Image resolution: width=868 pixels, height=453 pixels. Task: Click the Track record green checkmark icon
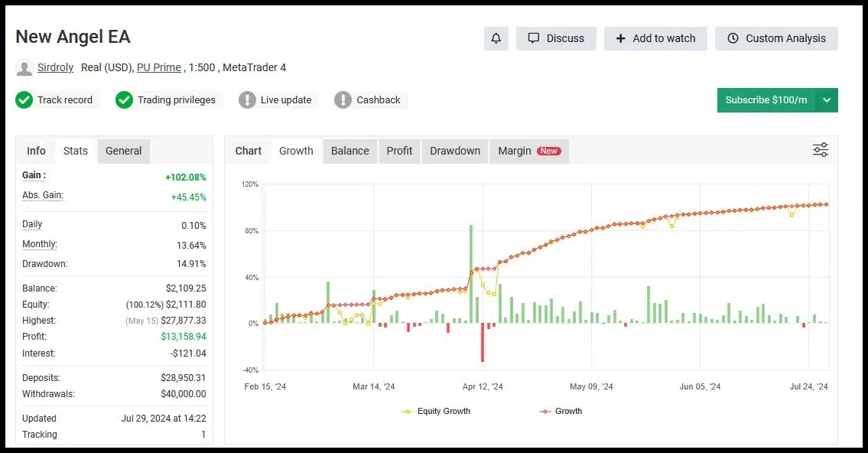pos(24,99)
